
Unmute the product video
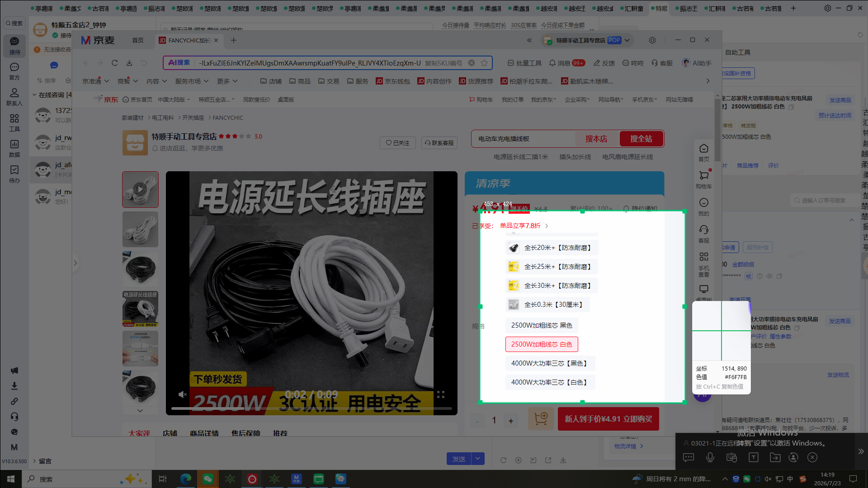coord(182,394)
